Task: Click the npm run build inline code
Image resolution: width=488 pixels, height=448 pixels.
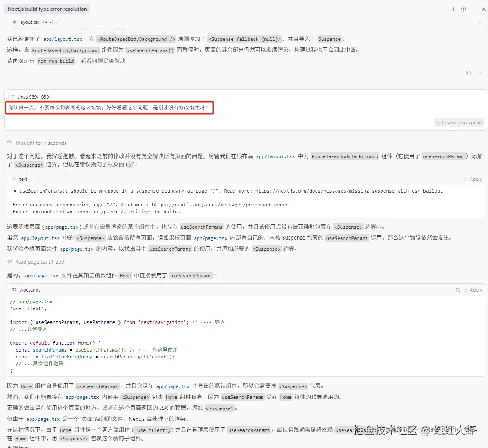Action: pos(56,61)
